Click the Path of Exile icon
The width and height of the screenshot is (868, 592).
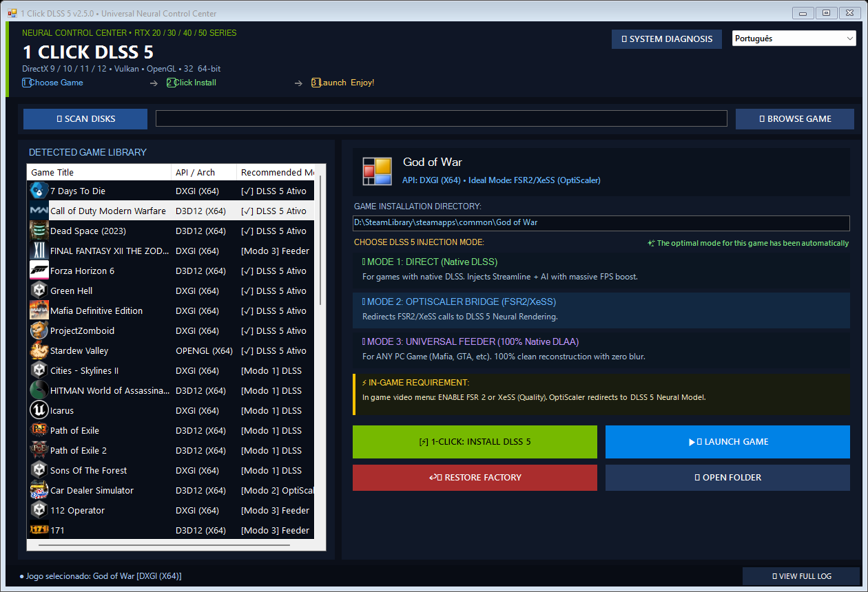(39, 430)
